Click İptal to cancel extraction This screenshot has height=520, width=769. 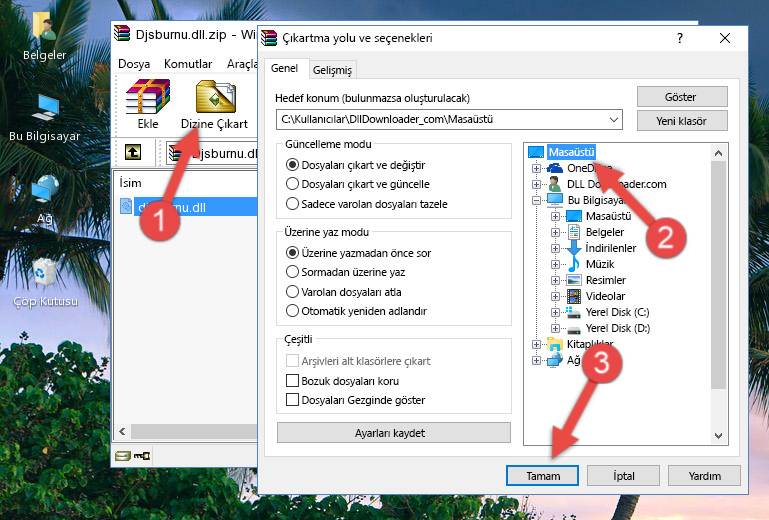[623, 476]
